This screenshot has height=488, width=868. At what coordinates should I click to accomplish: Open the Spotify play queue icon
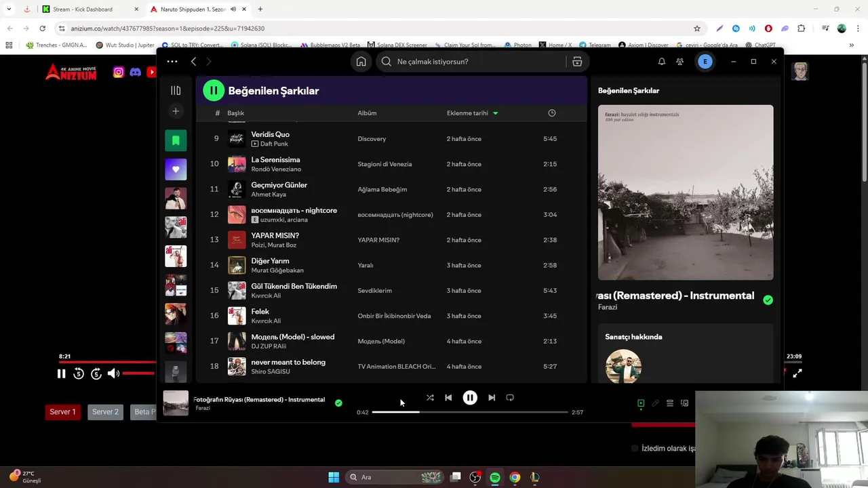point(670,403)
